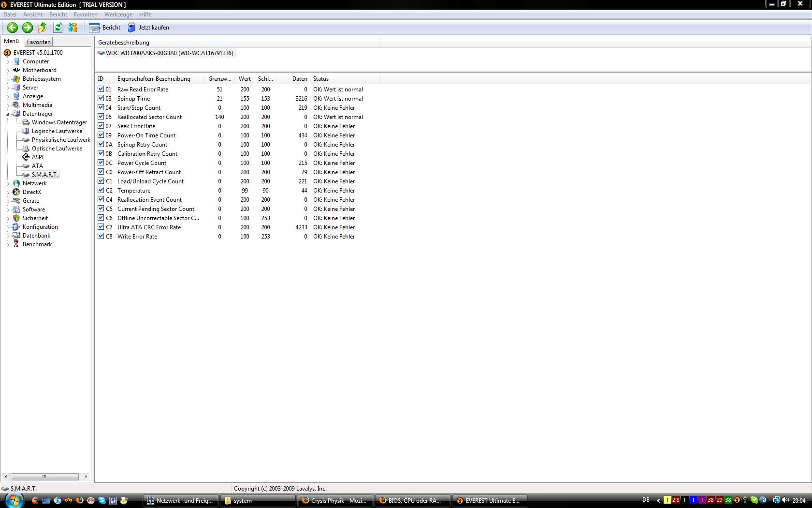
Task: Click the Refresh toolbar icon
Action: pyautogui.click(x=58, y=28)
